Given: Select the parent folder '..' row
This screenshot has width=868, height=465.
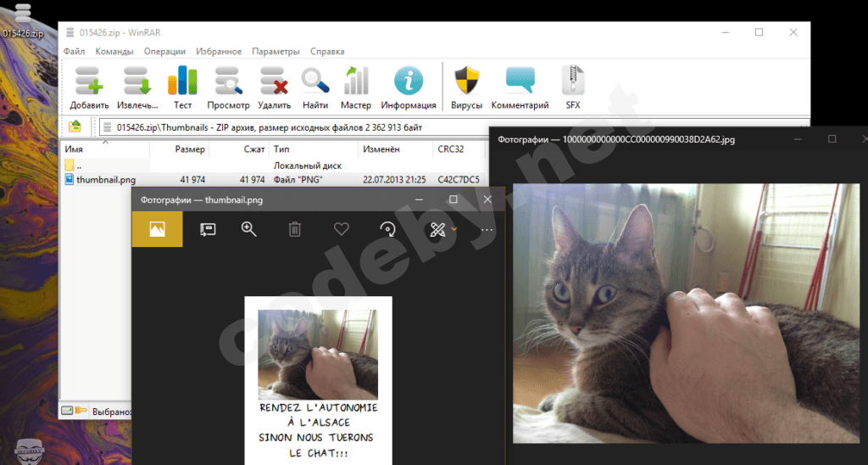Looking at the screenshot, I should click(x=274, y=165).
